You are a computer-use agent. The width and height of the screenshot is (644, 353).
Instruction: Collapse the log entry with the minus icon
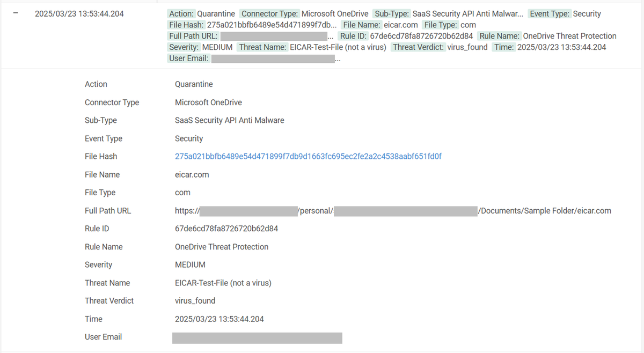tap(16, 13)
